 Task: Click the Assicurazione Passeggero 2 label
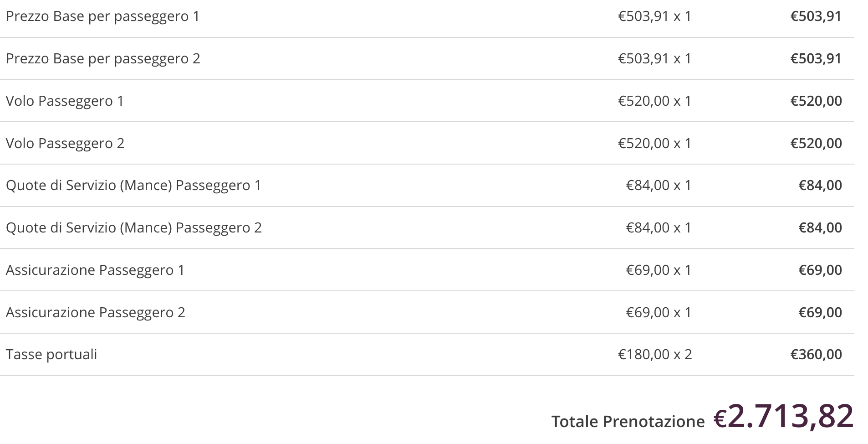pyautogui.click(x=96, y=313)
